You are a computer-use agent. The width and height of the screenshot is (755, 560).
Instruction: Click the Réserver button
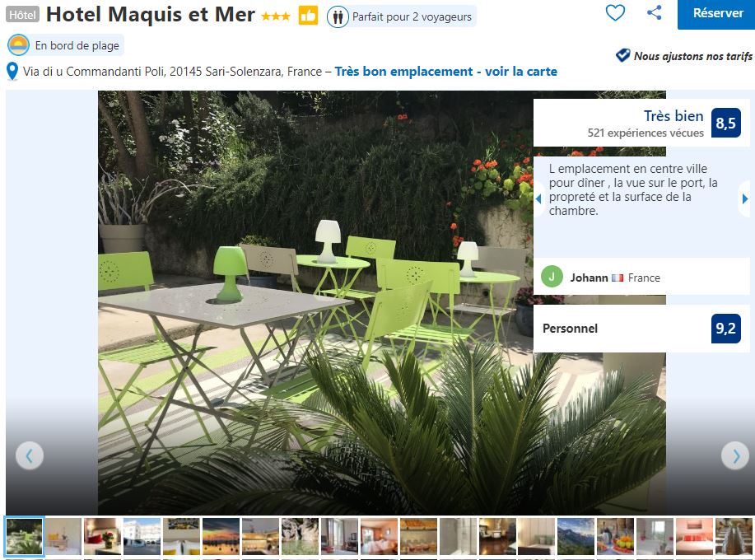click(x=716, y=14)
